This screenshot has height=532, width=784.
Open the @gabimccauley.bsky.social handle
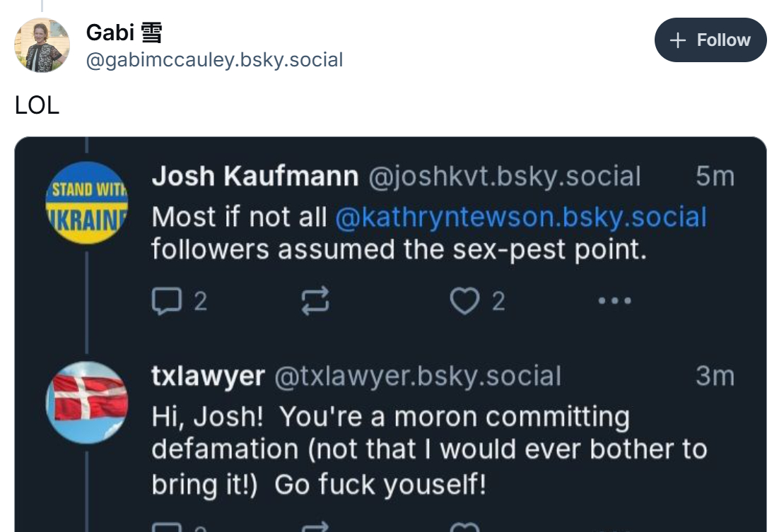[x=214, y=60]
